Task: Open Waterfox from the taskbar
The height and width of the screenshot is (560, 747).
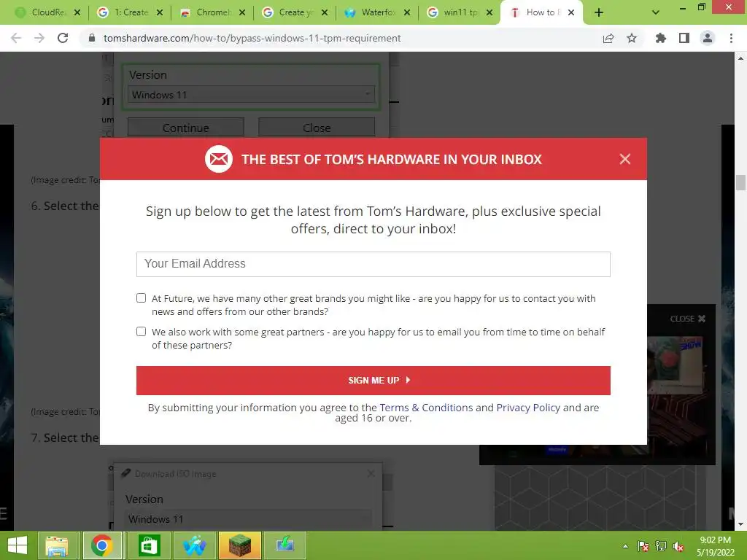Action: 194,545
